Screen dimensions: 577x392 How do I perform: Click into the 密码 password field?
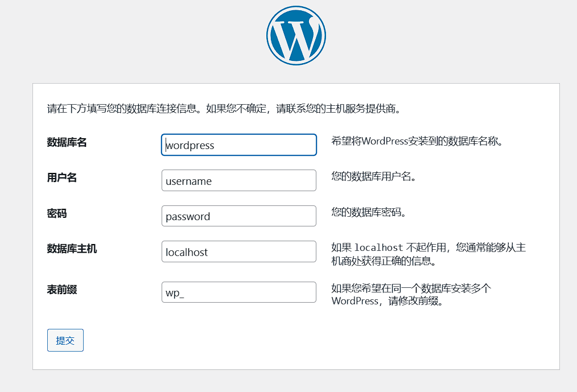239,216
